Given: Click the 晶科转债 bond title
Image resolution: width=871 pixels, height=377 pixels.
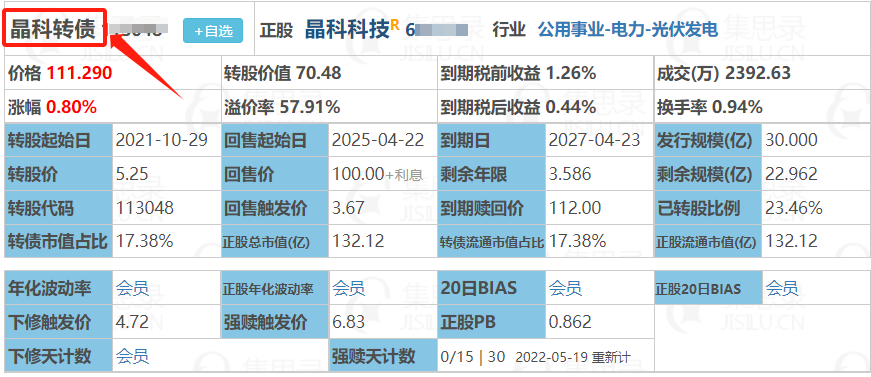Looking at the screenshot, I should tap(53, 29).
